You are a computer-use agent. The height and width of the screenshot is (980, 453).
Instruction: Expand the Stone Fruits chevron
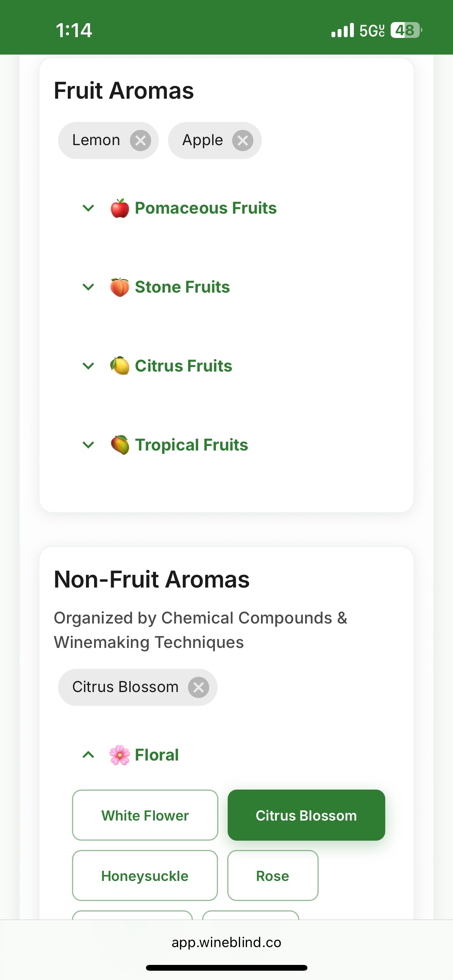click(89, 287)
